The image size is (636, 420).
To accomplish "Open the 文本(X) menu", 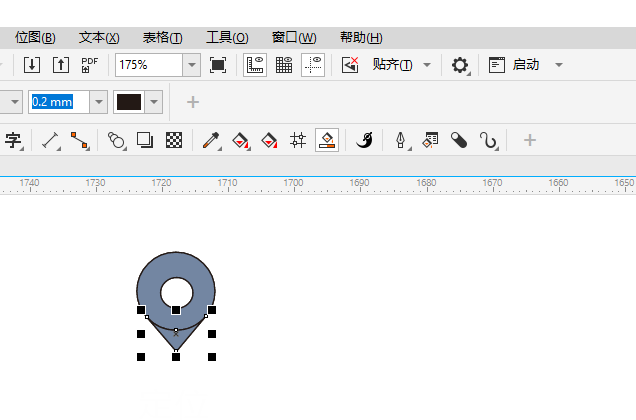I will [99, 38].
